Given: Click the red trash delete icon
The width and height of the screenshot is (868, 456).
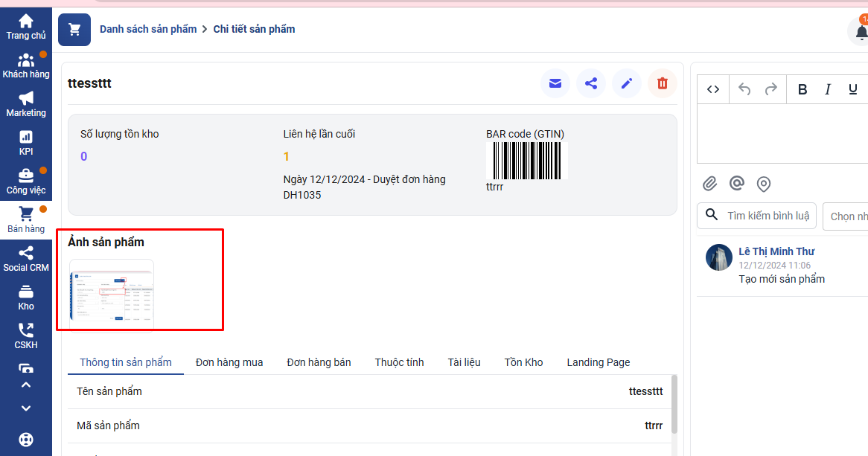Looking at the screenshot, I should click(x=663, y=83).
